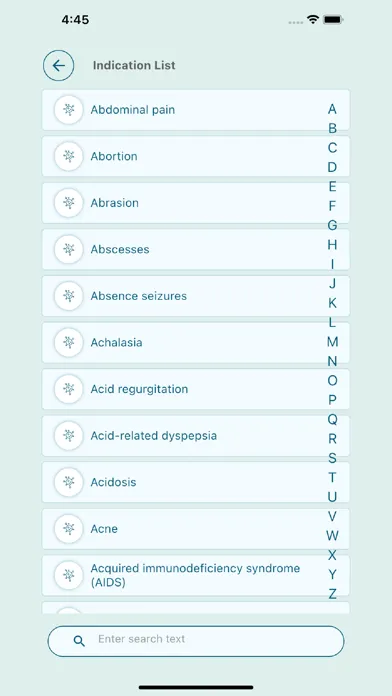This screenshot has height=696, width=392.
Task: Select letter T in alphabet index
Action: click(333, 478)
